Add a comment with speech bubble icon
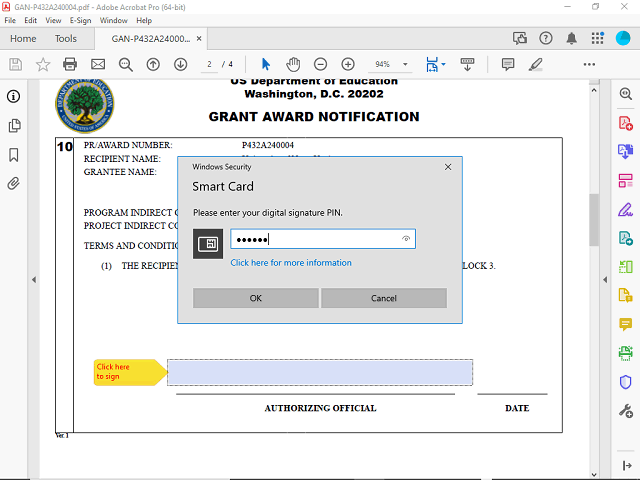 click(x=508, y=64)
